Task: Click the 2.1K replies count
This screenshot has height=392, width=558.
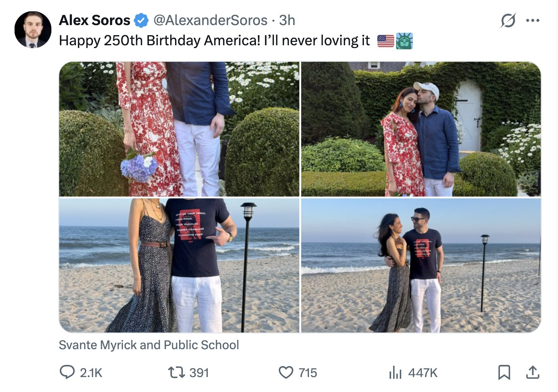Action: click(x=91, y=373)
